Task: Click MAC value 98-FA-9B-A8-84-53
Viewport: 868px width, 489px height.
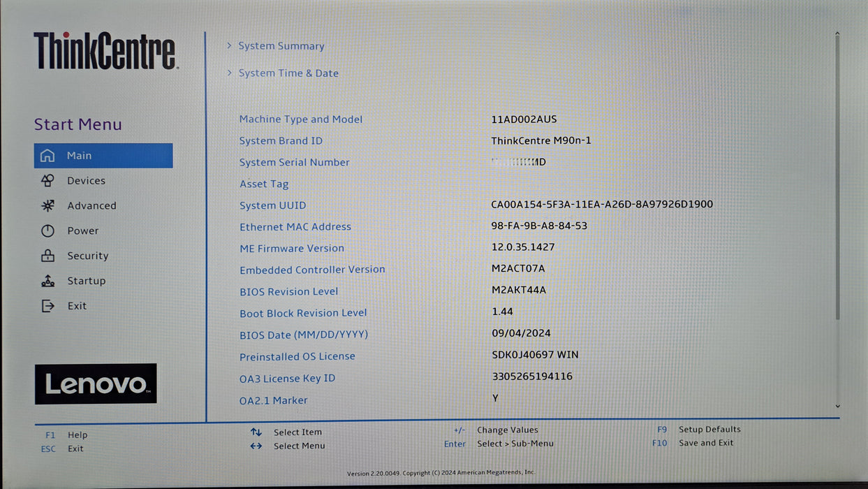Action: [x=539, y=226]
